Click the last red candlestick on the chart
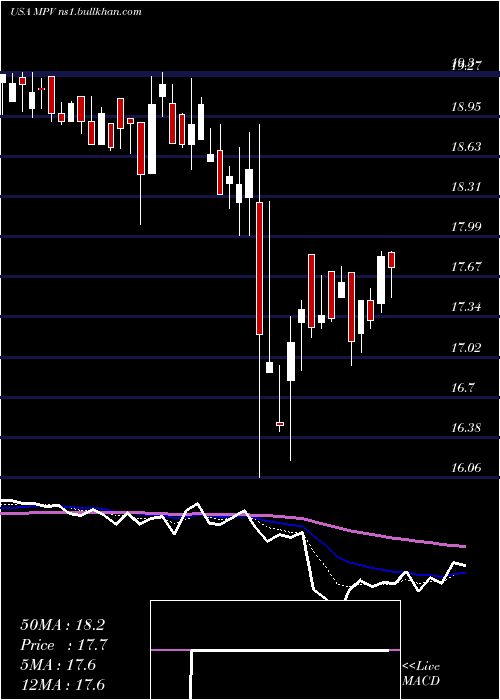 pyautogui.click(x=392, y=260)
